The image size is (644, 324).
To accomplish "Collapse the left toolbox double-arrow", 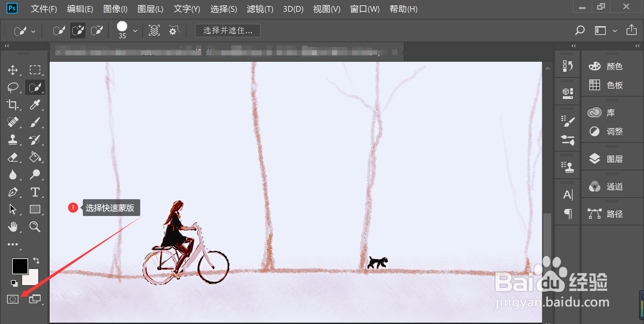I will click(7, 46).
